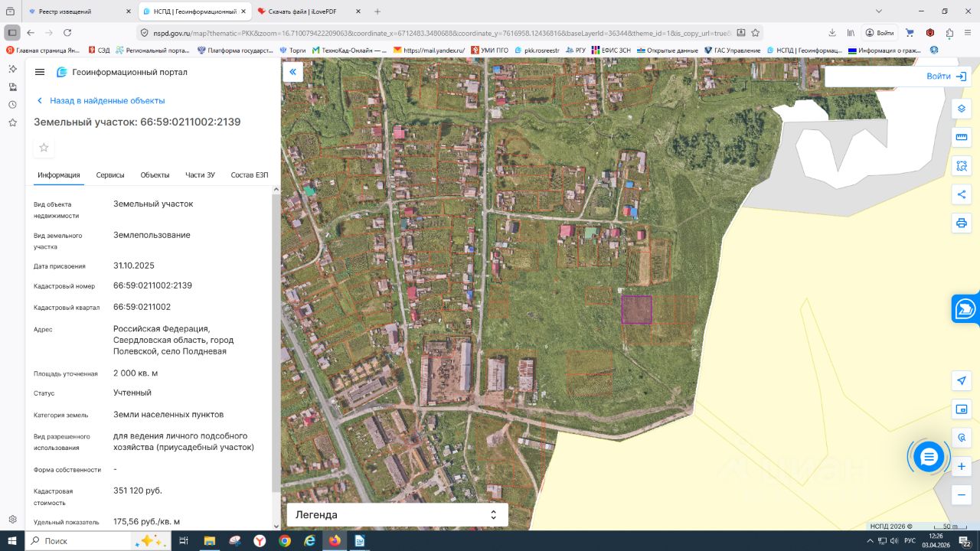Click the Войти login button
This screenshot has height=551, width=980.
point(947,77)
